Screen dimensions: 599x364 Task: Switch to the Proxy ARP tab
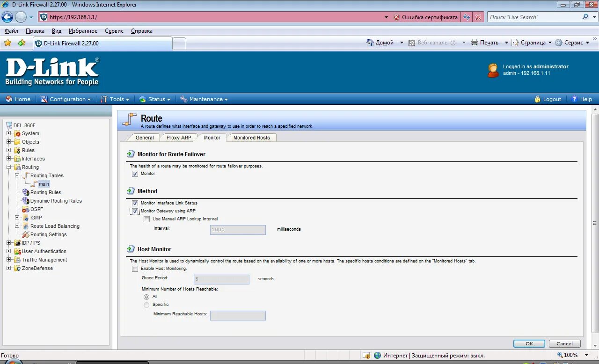coord(179,138)
